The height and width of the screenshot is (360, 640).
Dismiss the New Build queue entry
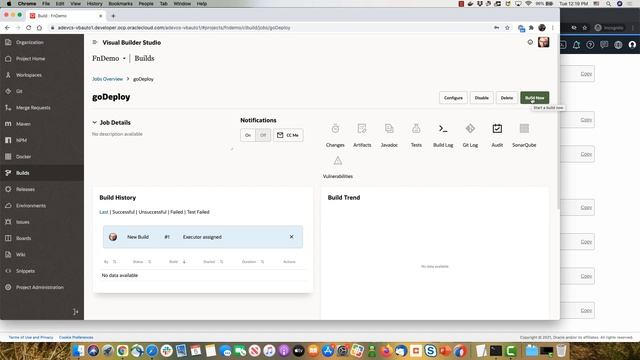point(291,237)
